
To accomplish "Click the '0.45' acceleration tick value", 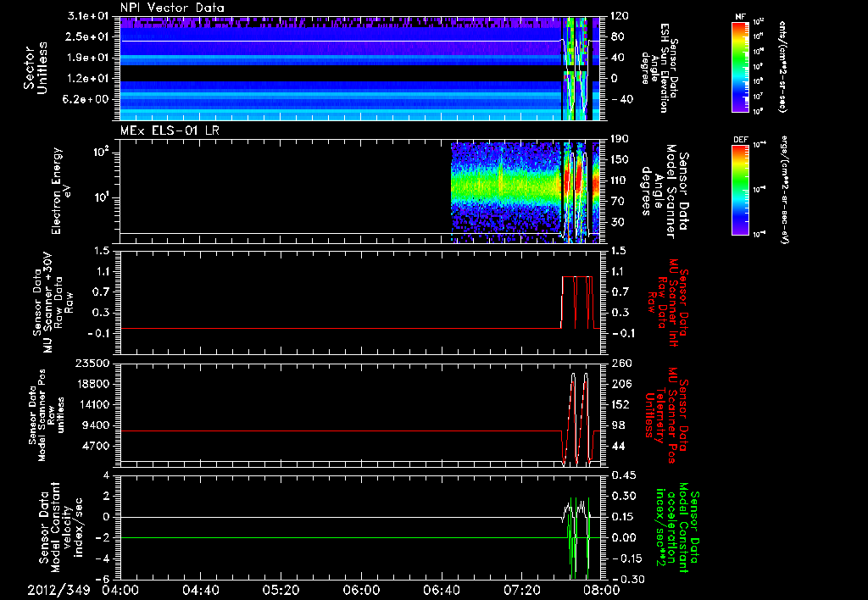I will (624, 475).
